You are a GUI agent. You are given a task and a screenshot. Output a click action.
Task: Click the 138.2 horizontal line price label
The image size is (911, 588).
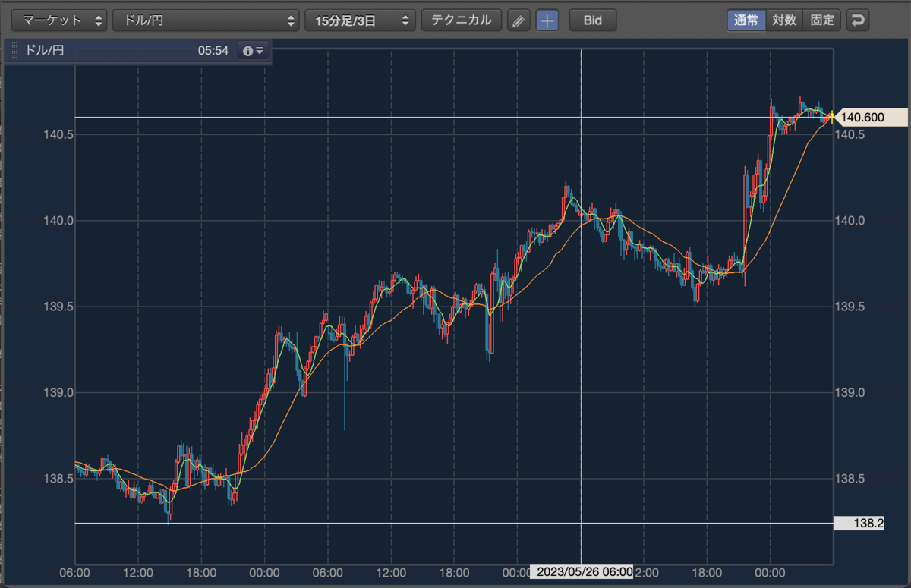click(859, 523)
